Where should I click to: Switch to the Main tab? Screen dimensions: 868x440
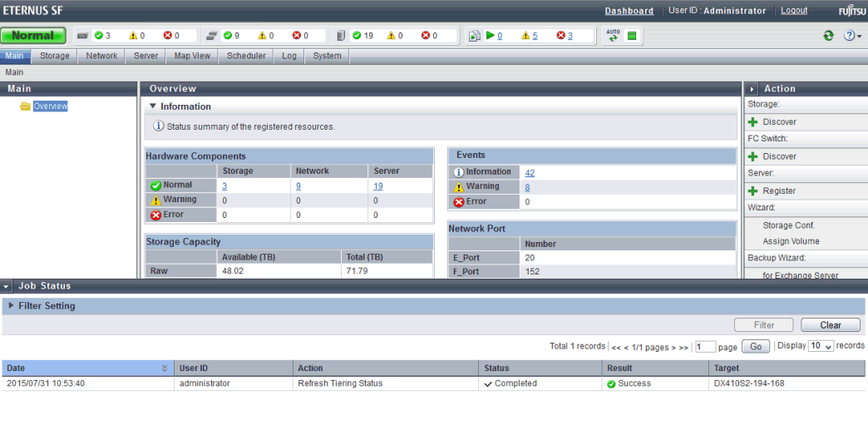(15, 56)
